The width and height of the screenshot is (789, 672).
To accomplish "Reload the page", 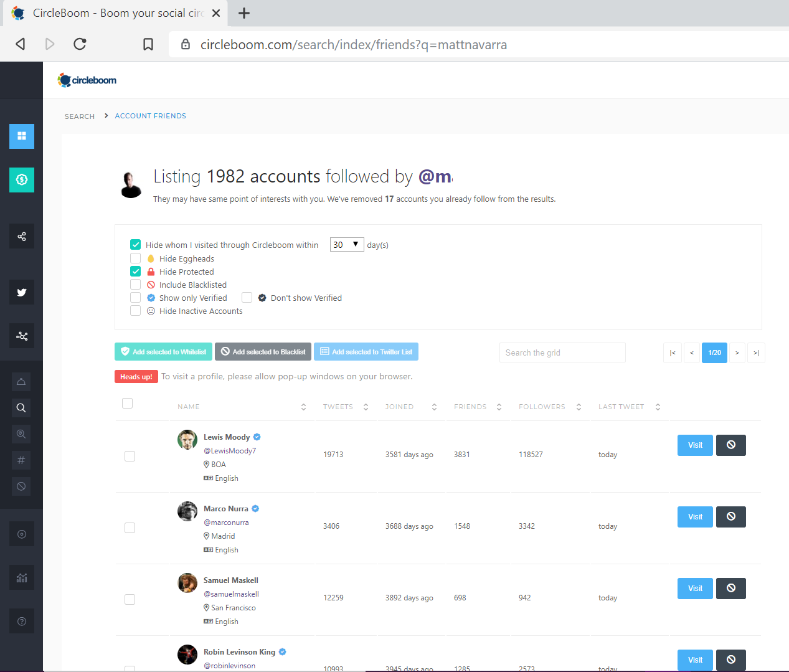I will point(80,44).
